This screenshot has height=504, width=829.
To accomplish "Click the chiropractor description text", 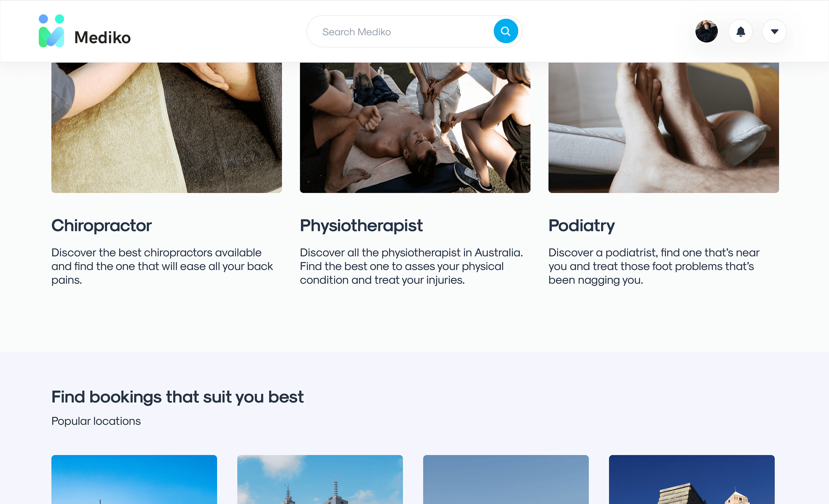I will pyautogui.click(x=162, y=266).
